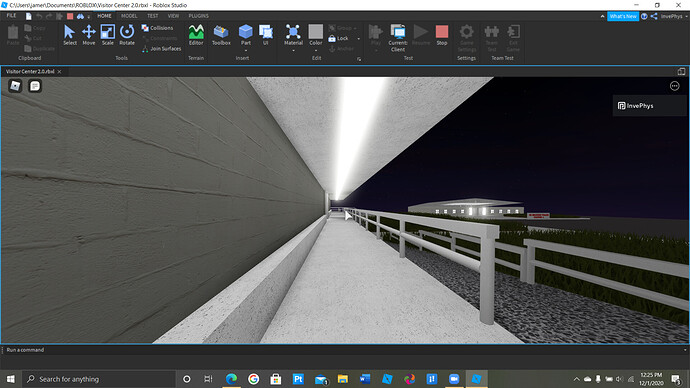This screenshot has height=388, width=690.
Task: Activate the Scale tool
Action: pos(107,35)
